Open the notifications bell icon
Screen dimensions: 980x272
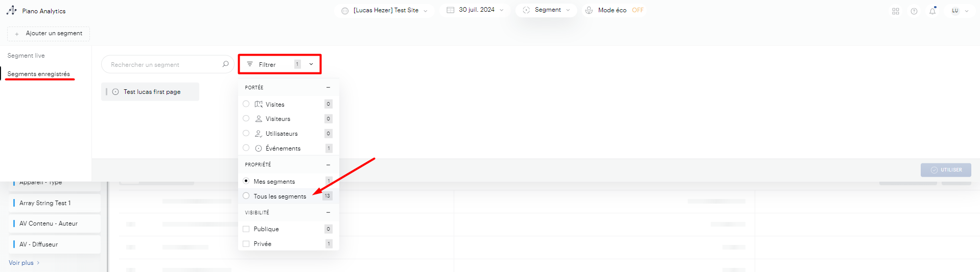pos(932,11)
